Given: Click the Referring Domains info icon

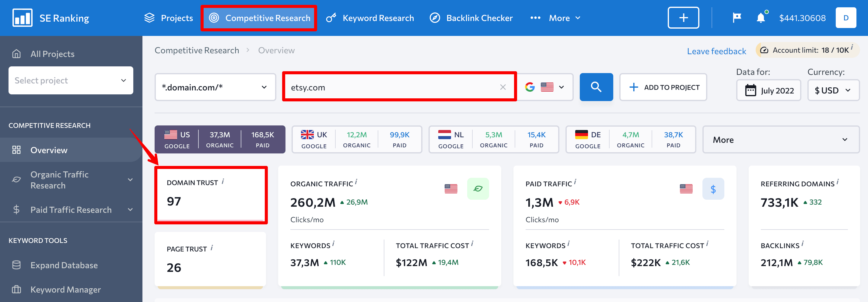Looking at the screenshot, I should coord(838,182).
